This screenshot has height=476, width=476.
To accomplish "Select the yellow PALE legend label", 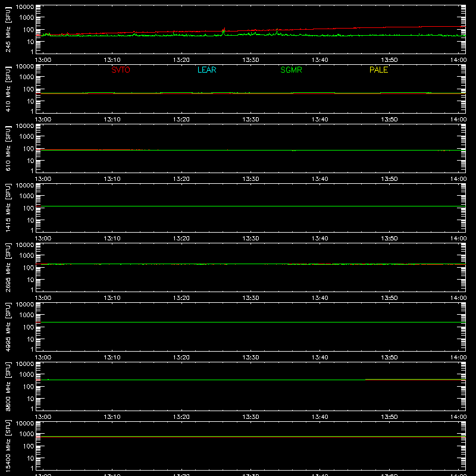I will pos(378,70).
